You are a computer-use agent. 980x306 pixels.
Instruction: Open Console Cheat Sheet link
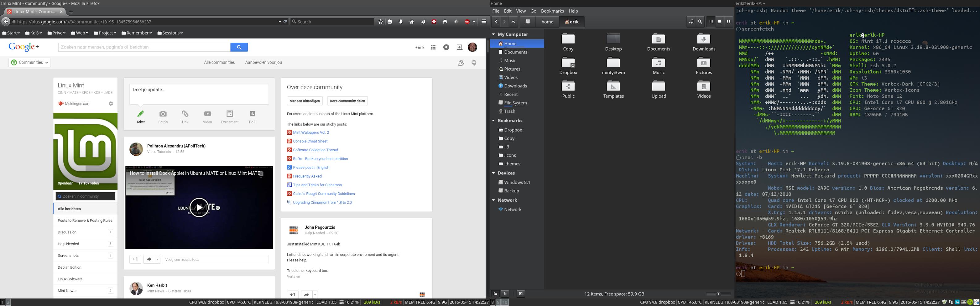click(310, 141)
